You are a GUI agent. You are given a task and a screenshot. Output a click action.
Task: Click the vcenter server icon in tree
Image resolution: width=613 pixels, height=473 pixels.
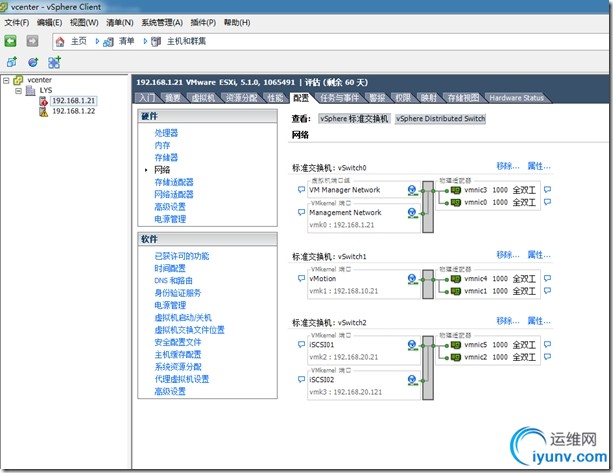coord(18,80)
